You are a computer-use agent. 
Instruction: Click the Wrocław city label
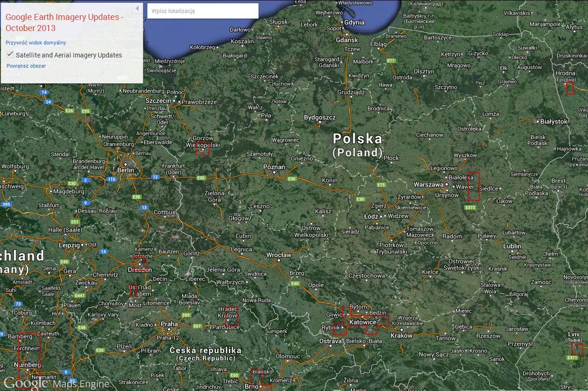coord(279,255)
